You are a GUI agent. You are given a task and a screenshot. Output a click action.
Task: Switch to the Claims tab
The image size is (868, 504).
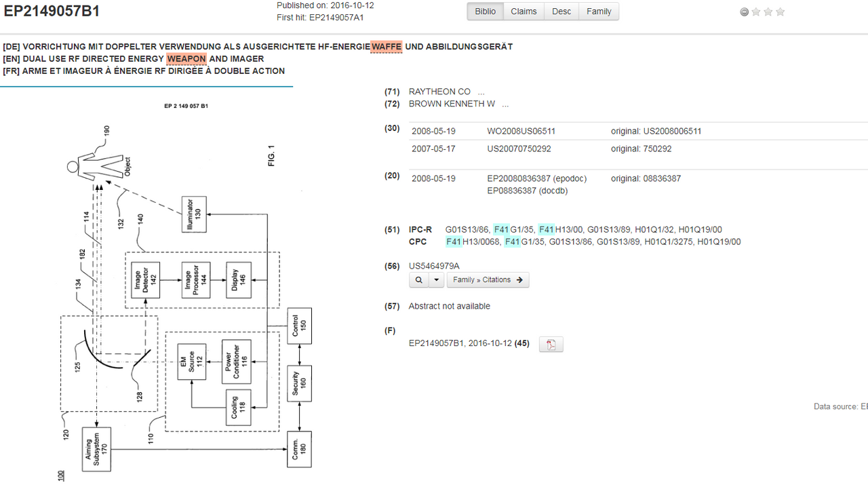pos(524,12)
